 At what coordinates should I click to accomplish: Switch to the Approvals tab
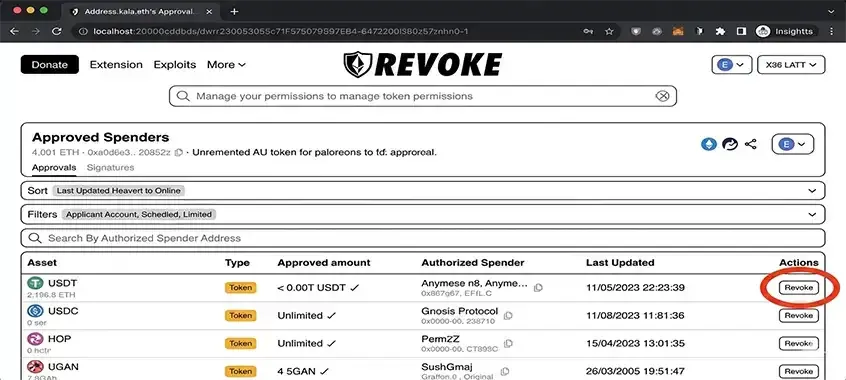(x=54, y=167)
